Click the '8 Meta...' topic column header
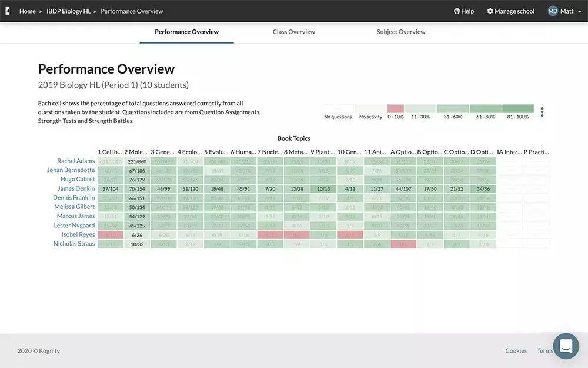The height and width of the screenshot is (368, 588). click(x=296, y=152)
